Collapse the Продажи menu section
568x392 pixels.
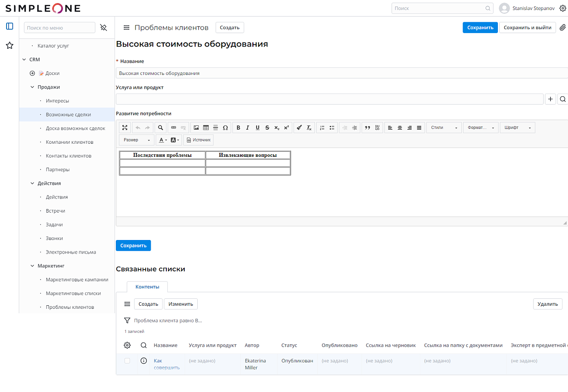click(x=32, y=87)
